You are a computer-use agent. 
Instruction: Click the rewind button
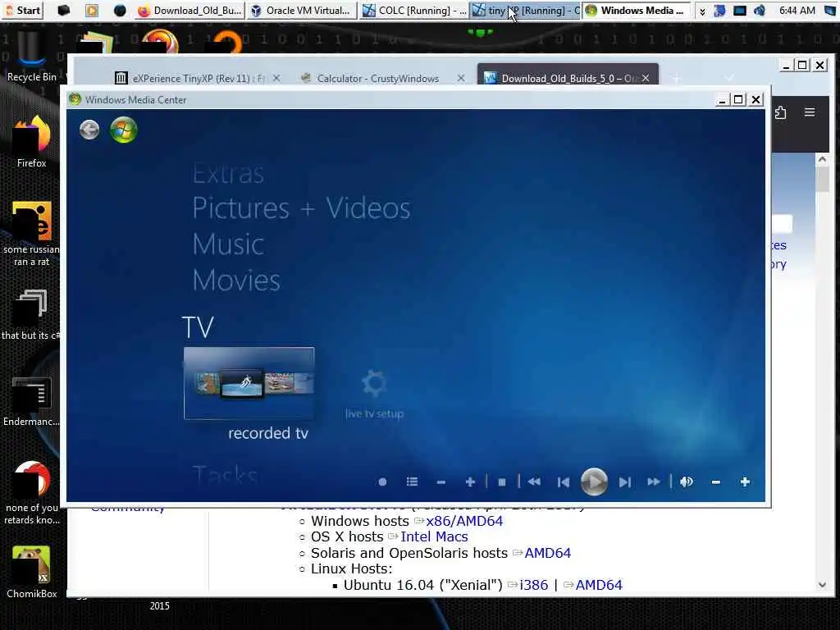click(x=534, y=482)
